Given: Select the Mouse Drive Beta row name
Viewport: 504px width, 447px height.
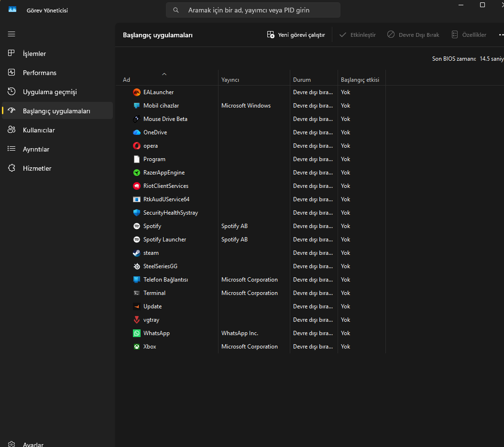Looking at the screenshot, I should [x=165, y=119].
